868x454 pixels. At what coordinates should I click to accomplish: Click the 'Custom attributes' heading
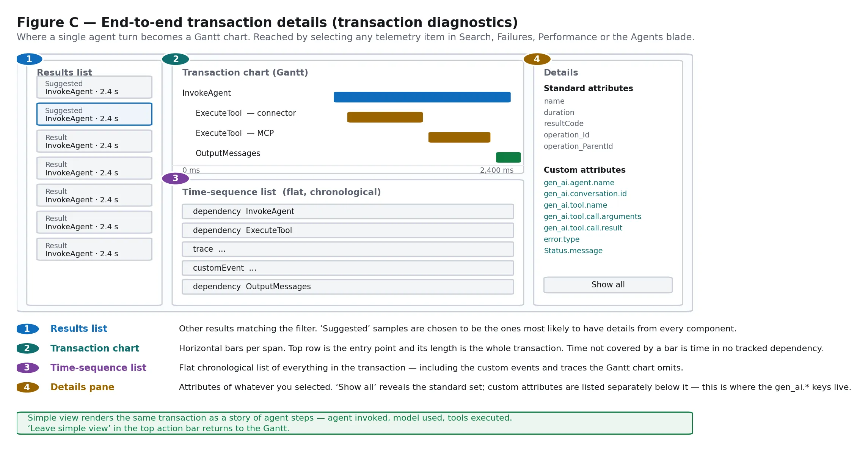click(x=584, y=170)
